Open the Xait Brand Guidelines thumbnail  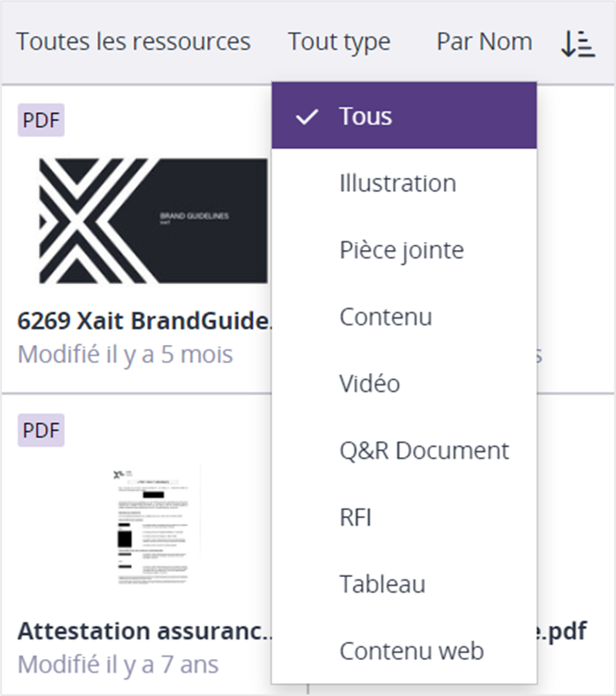154,221
